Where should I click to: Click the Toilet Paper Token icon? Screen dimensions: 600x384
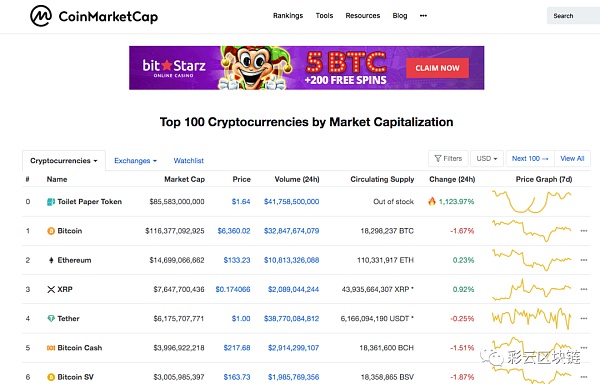[51, 202]
